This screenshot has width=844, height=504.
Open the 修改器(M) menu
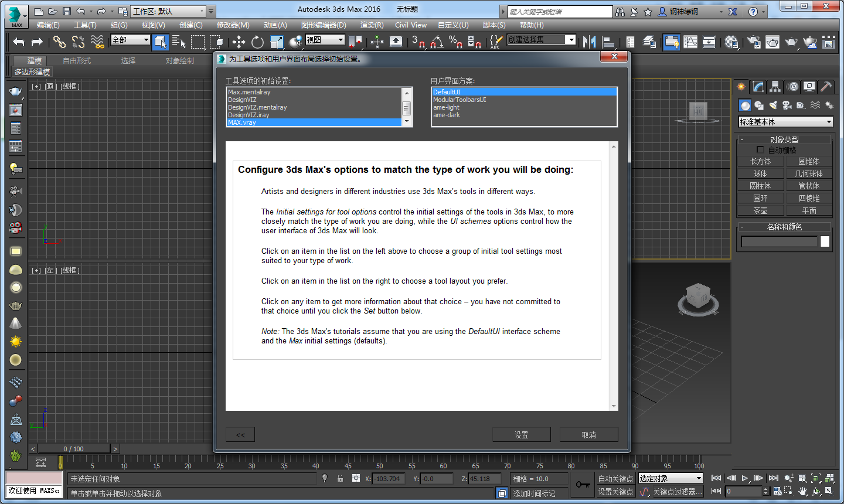pos(233,25)
